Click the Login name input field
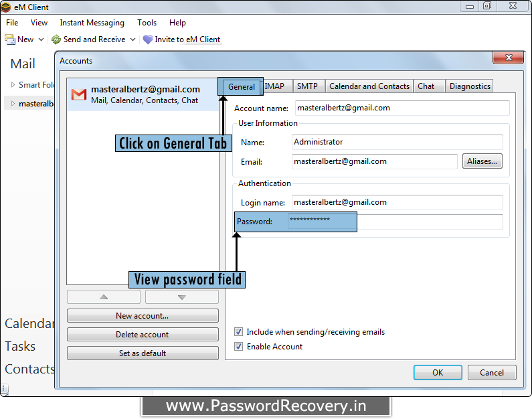This screenshot has width=532, height=419. 397,202
